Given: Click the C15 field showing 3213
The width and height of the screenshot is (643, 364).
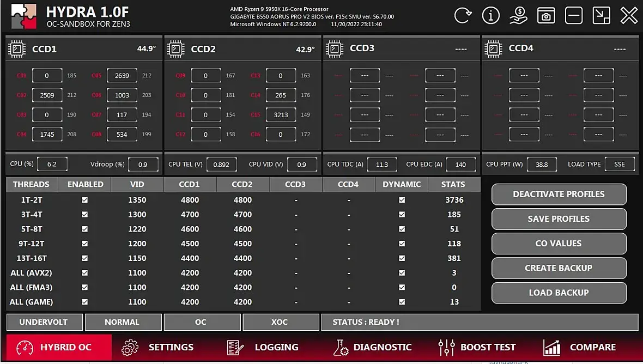Looking at the screenshot, I should click(x=281, y=115).
